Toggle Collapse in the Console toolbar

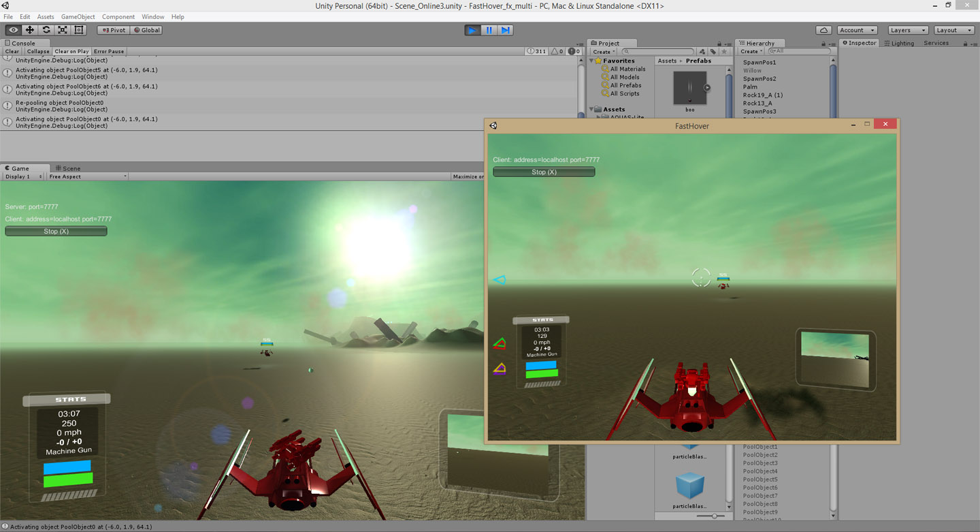coord(38,51)
